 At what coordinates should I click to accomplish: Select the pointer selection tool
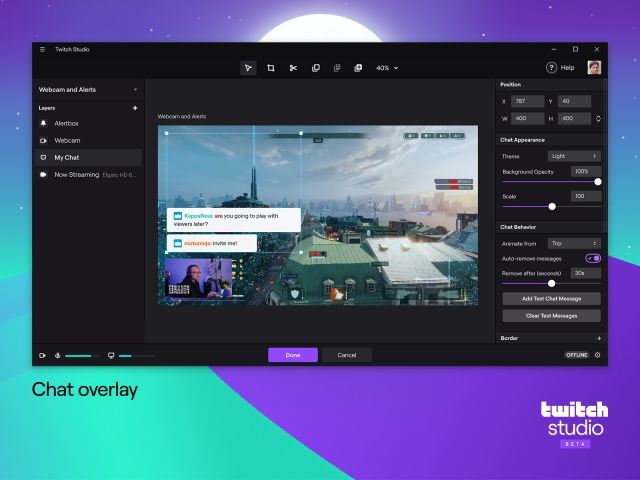[x=249, y=68]
